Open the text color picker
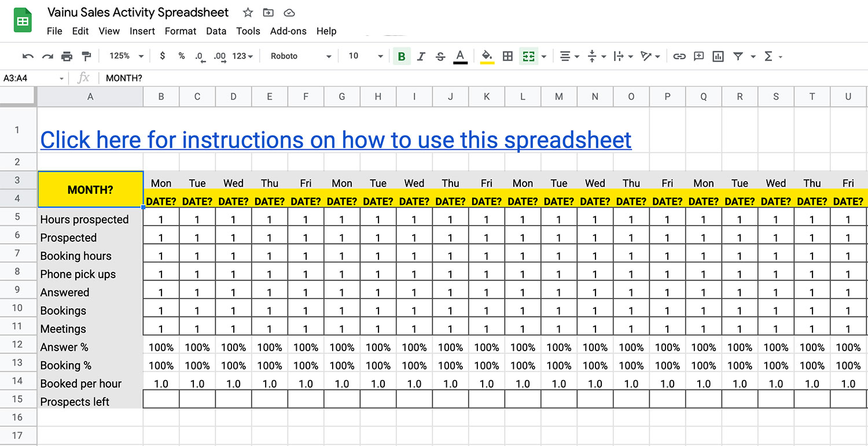Screen dimensions: 868x446 (460, 56)
